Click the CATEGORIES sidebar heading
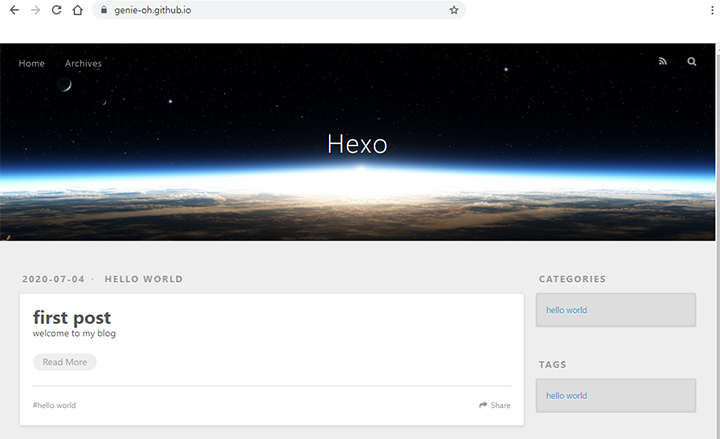The height and width of the screenshot is (439, 720). (x=572, y=279)
